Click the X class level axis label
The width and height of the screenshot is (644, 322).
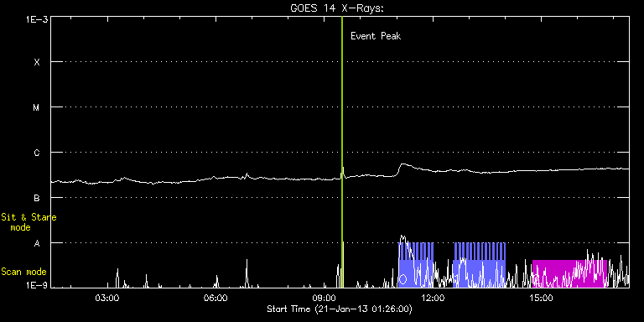click(37, 62)
